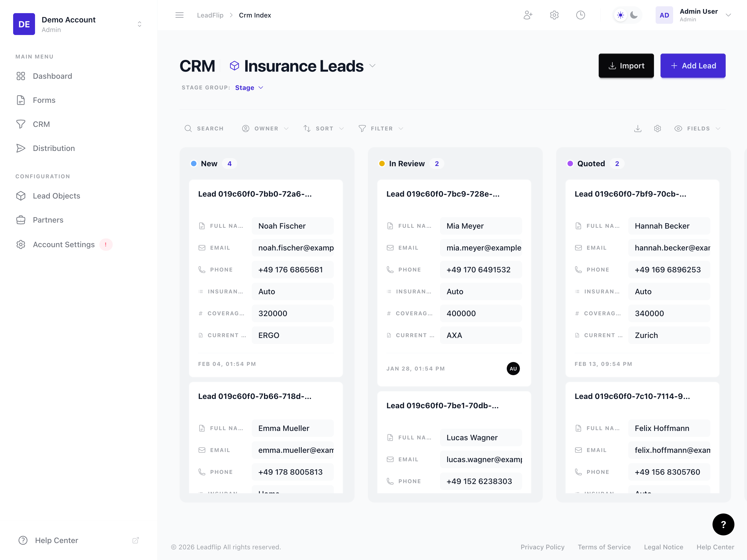Open the activity history clock icon
Image resolution: width=747 pixels, height=560 pixels.
pos(581,15)
